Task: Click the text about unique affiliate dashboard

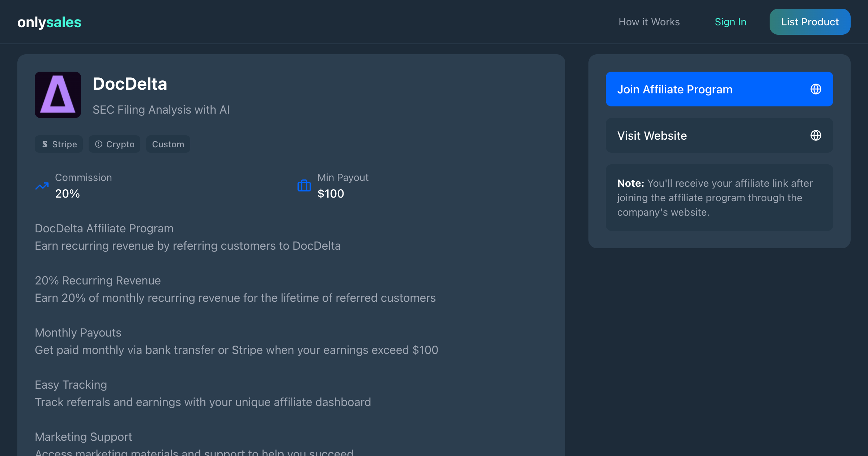Action: pos(203,402)
